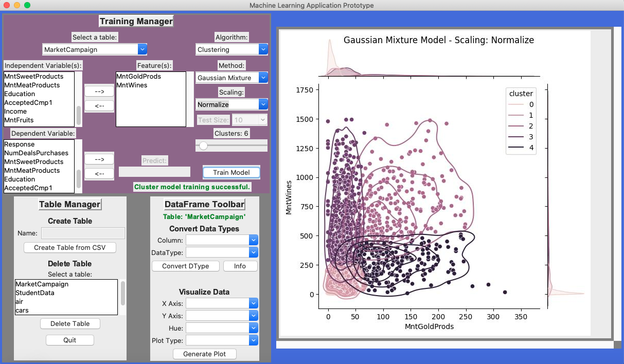Click the Info button
Screen dimensions: 624x364
click(x=240, y=266)
